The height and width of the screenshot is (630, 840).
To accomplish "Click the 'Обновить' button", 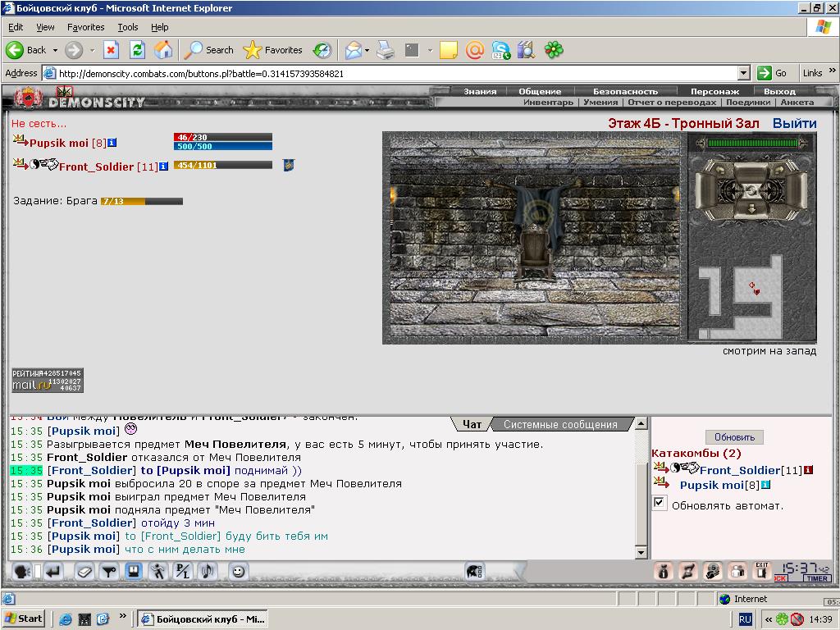I will pyautogui.click(x=734, y=437).
